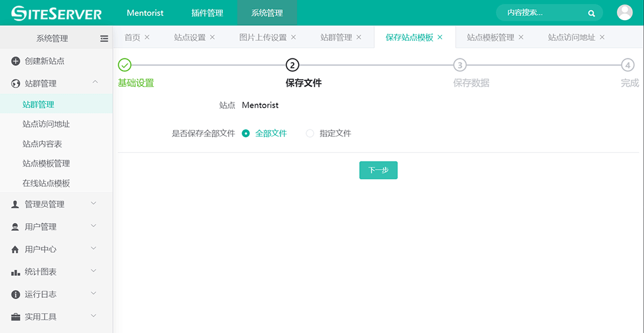Open the user avatar menu

pyautogui.click(x=625, y=13)
